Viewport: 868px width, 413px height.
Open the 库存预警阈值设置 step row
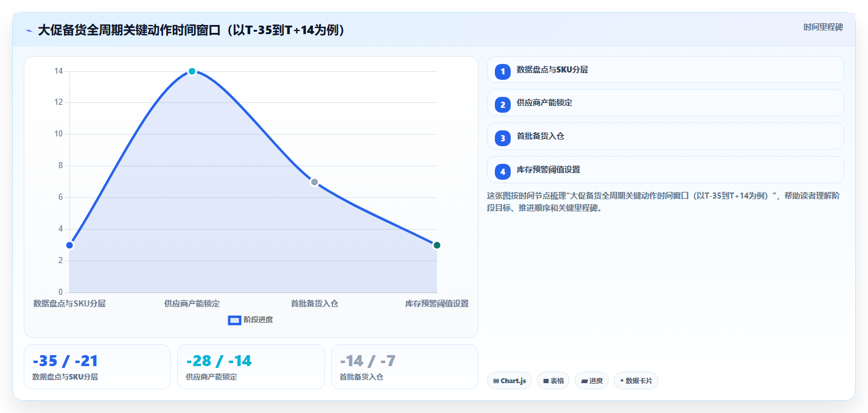pyautogui.click(x=665, y=169)
